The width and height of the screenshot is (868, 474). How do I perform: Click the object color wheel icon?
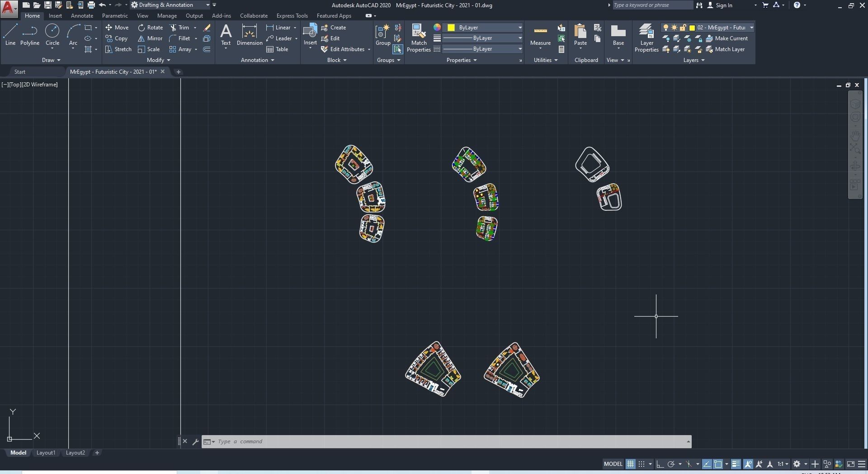pos(437,27)
